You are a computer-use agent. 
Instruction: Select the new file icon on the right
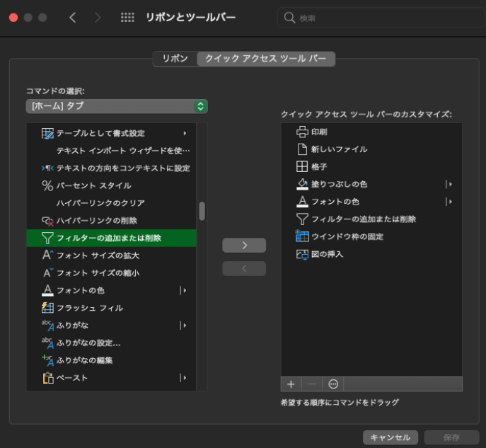(302, 149)
